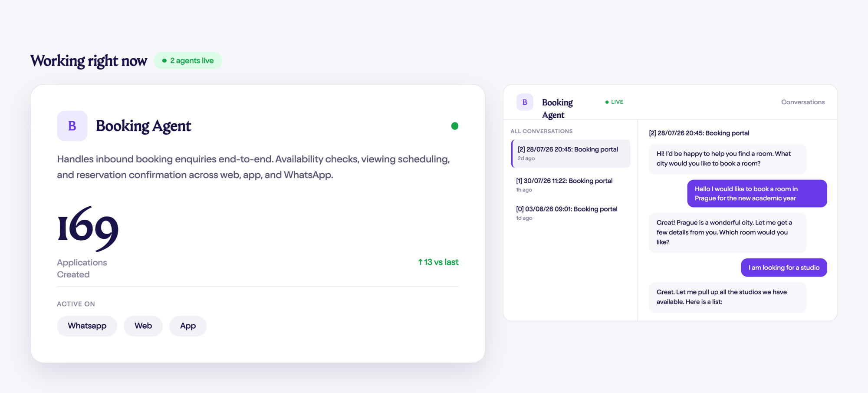Click the Applications Created label
Viewport: 868px width, 393px height.
(x=82, y=268)
